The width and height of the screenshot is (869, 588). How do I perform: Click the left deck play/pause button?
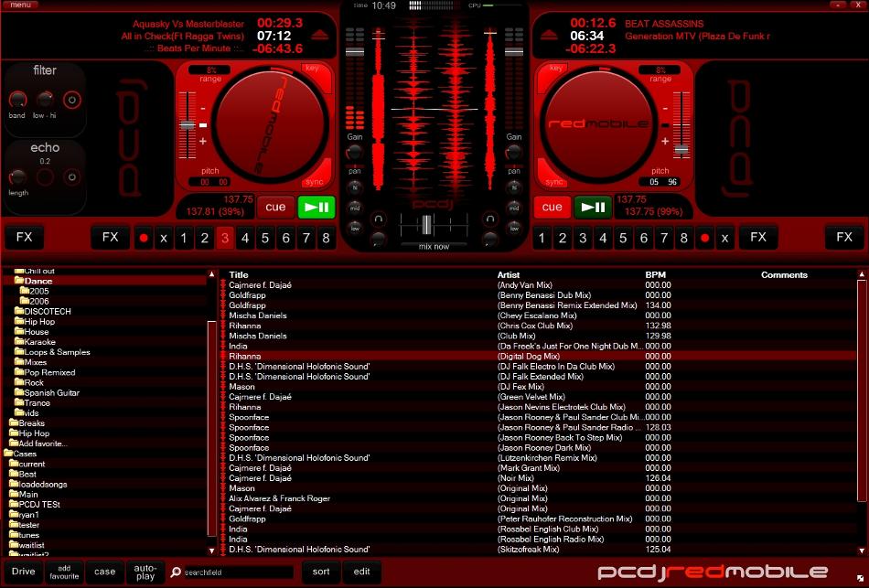tap(316, 208)
